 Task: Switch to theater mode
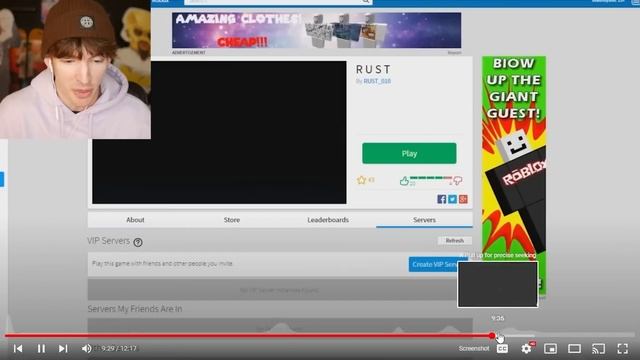coord(574,349)
